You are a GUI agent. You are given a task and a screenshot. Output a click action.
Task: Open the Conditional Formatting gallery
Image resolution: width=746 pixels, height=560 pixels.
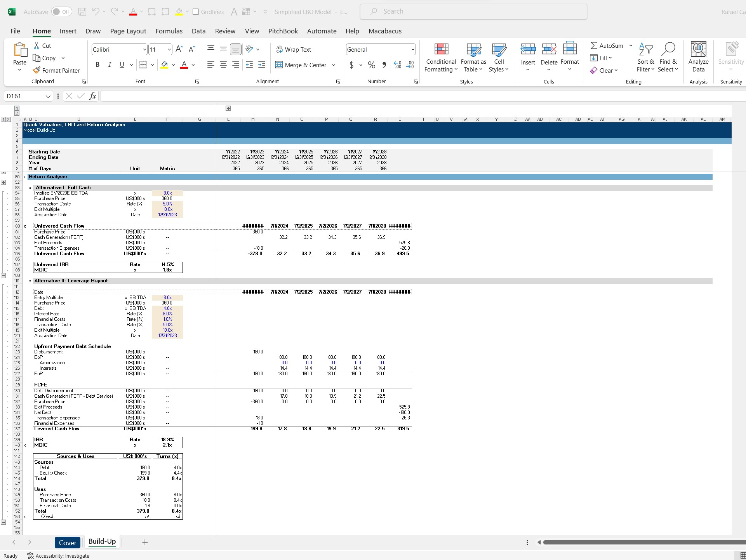[x=440, y=57]
